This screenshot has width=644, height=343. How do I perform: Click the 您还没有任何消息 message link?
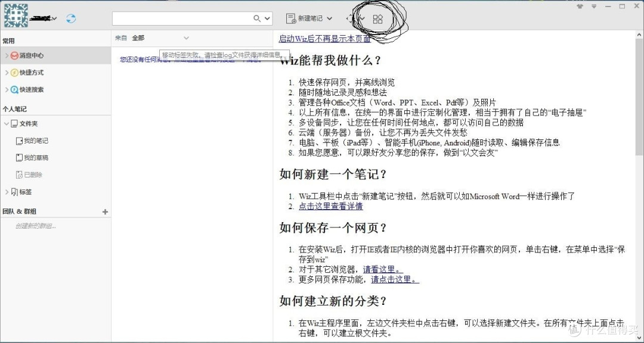[x=190, y=60]
